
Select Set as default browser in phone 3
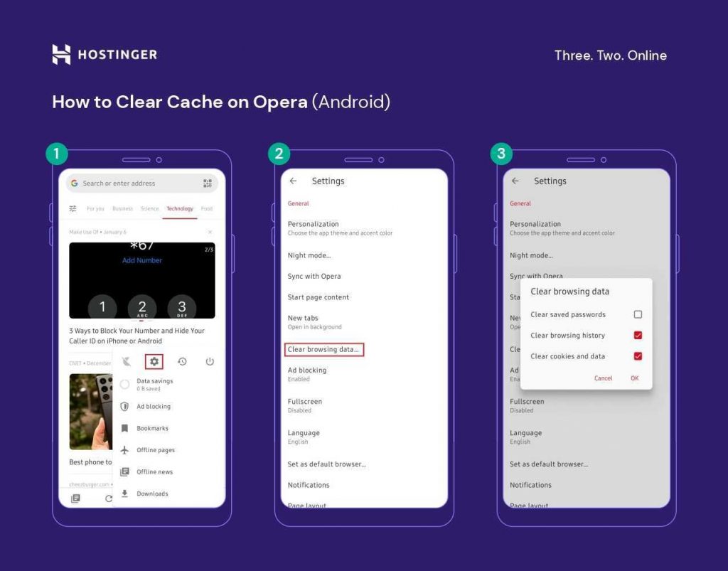coord(549,464)
